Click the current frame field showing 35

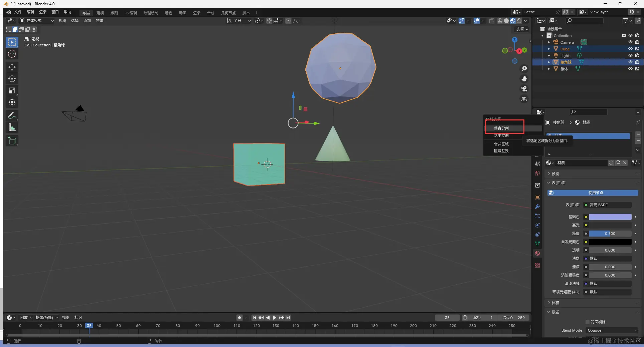point(447,318)
